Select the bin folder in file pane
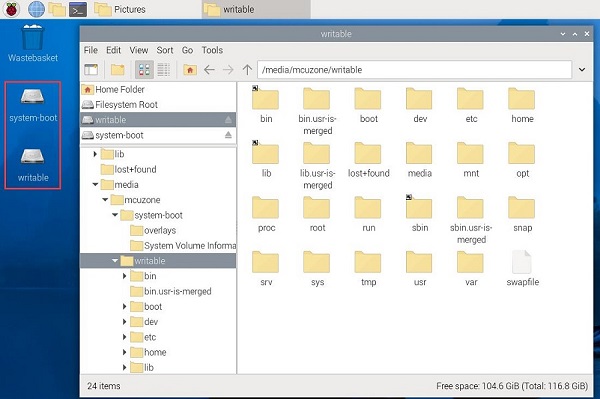Screen dimensions: 600x399 [x=266, y=105]
